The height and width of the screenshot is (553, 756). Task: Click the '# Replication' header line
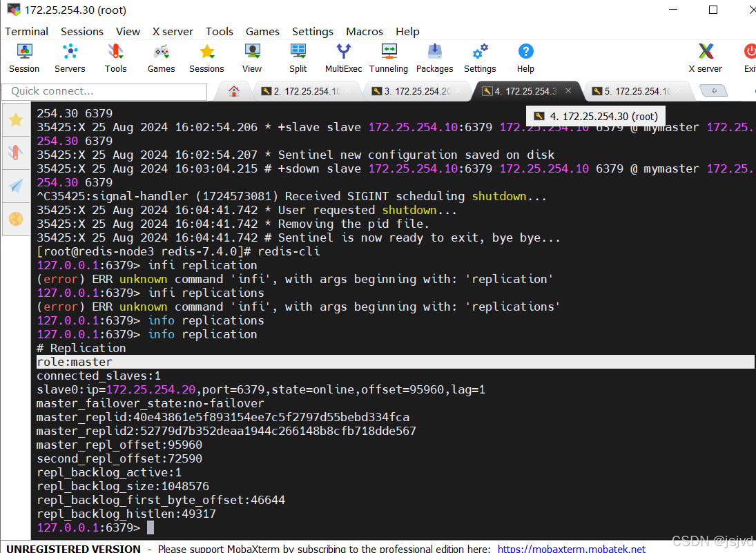click(81, 348)
